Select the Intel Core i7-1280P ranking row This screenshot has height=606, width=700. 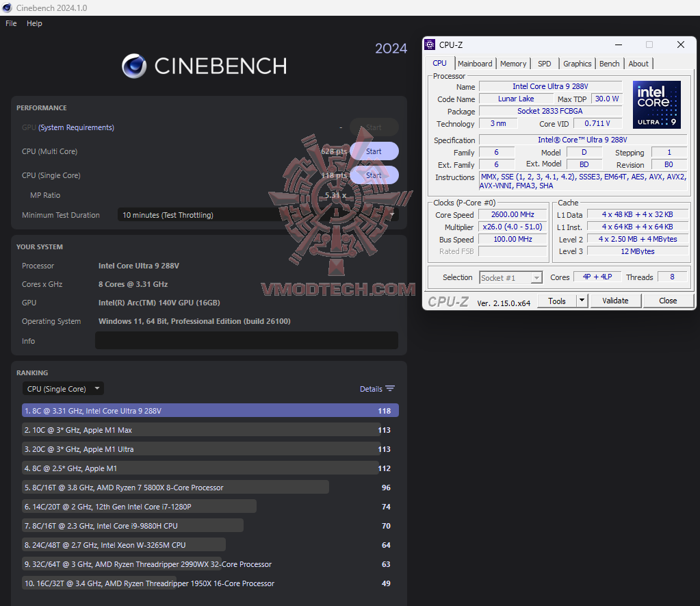(210, 506)
